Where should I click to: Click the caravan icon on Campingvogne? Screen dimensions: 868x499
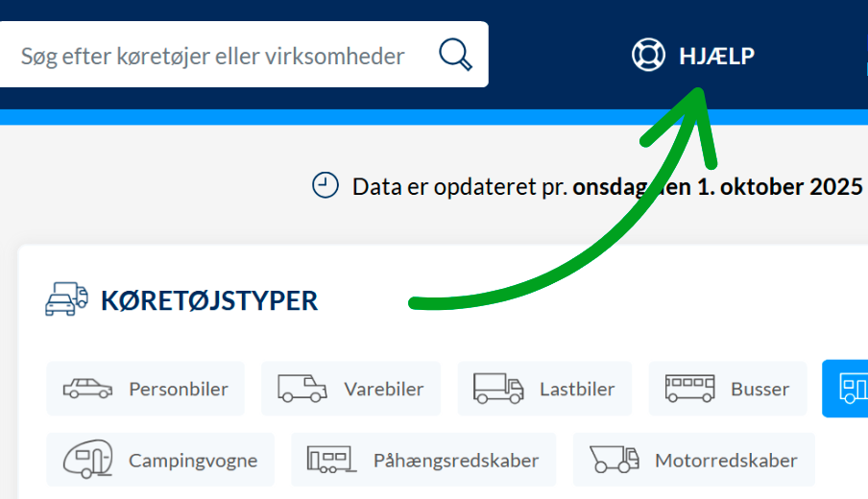click(x=87, y=460)
